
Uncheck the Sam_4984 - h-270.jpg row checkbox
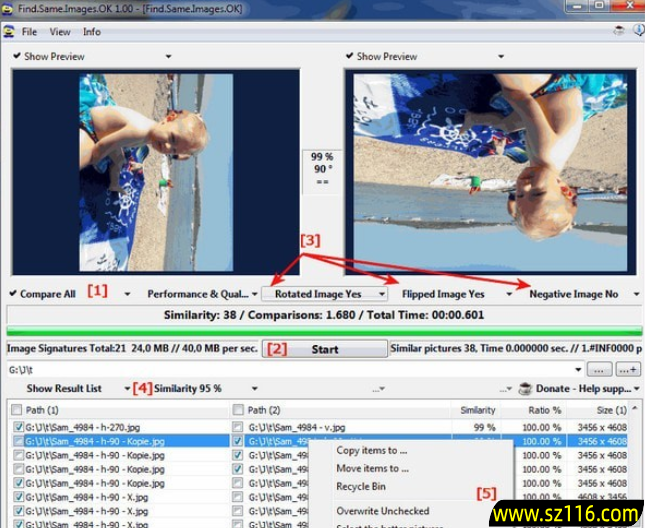[x=19, y=427]
